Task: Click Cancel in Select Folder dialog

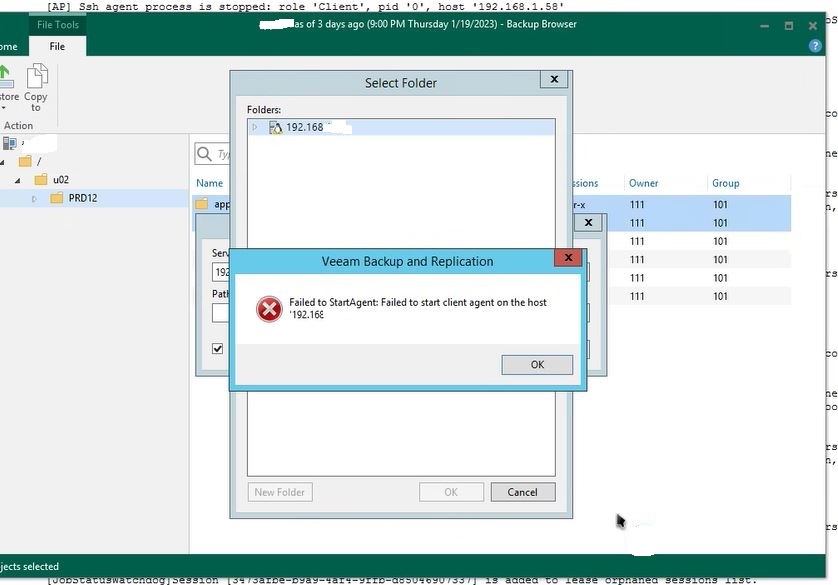Action: click(522, 492)
